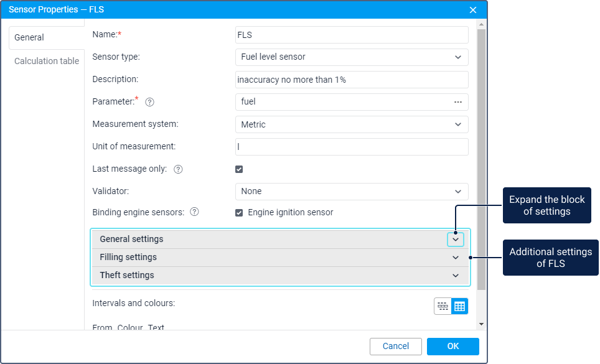This screenshot has width=600, height=364.
Task: Expand the Theft settings block
Action: click(456, 276)
